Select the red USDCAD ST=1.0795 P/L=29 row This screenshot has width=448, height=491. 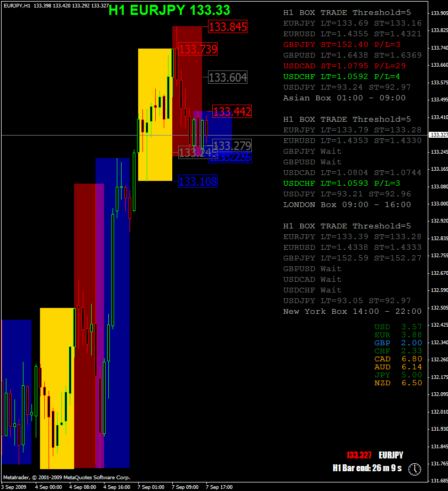pyautogui.click(x=345, y=66)
